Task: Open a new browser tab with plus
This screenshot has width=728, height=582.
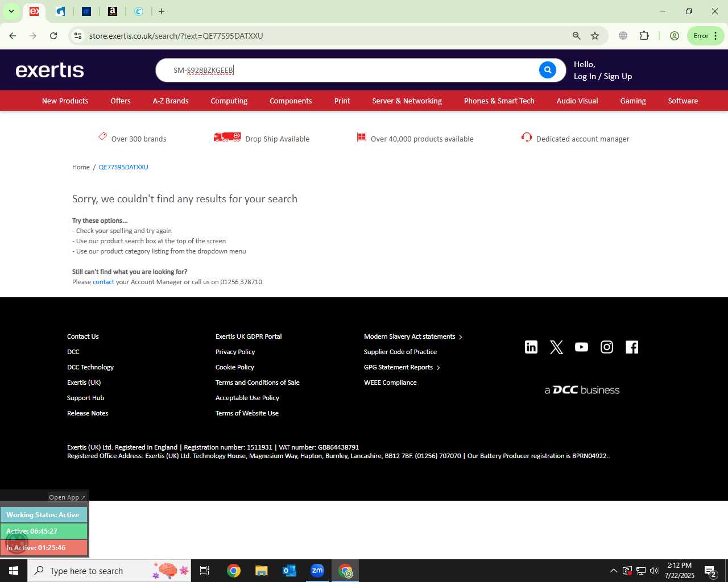Action: coord(162,11)
